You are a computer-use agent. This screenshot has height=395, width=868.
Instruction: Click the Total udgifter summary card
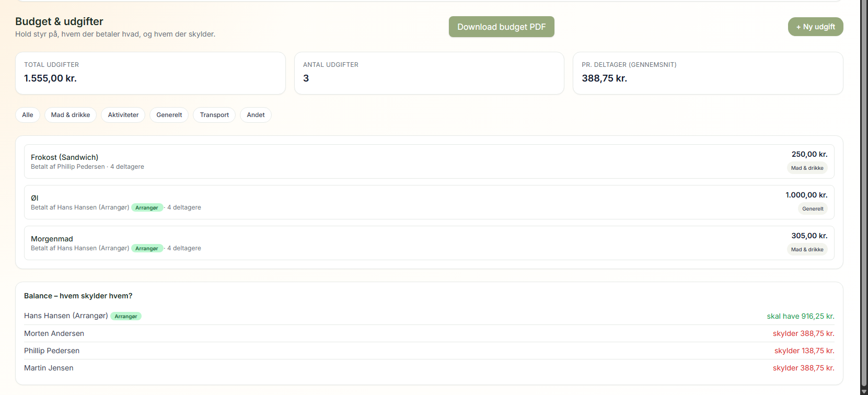pos(151,73)
